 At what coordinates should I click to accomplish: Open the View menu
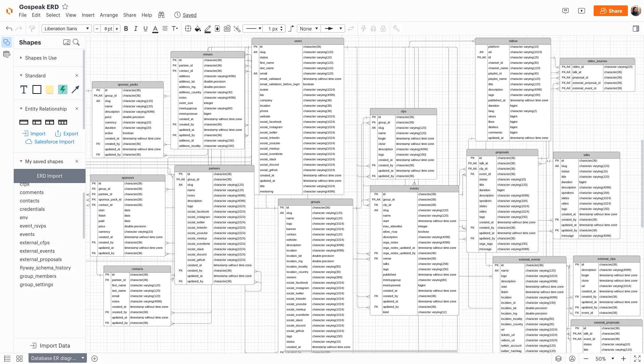pyautogui.click(x=71, y=15)
